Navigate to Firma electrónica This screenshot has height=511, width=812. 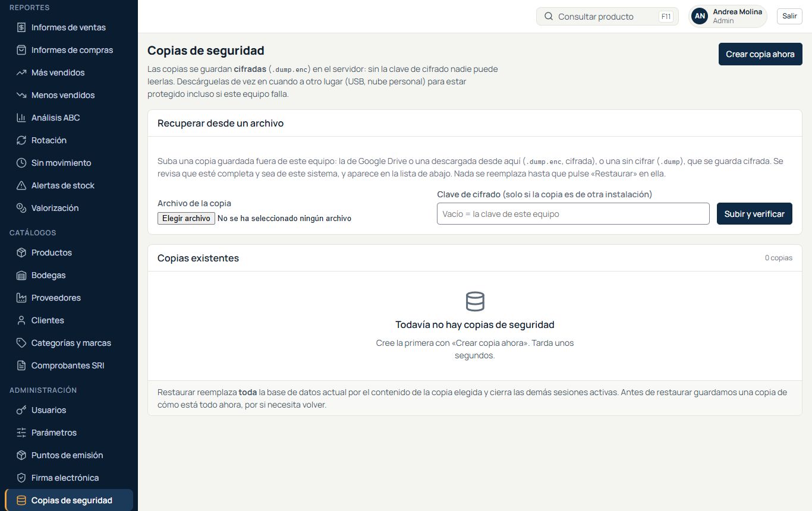coord(69,478)
